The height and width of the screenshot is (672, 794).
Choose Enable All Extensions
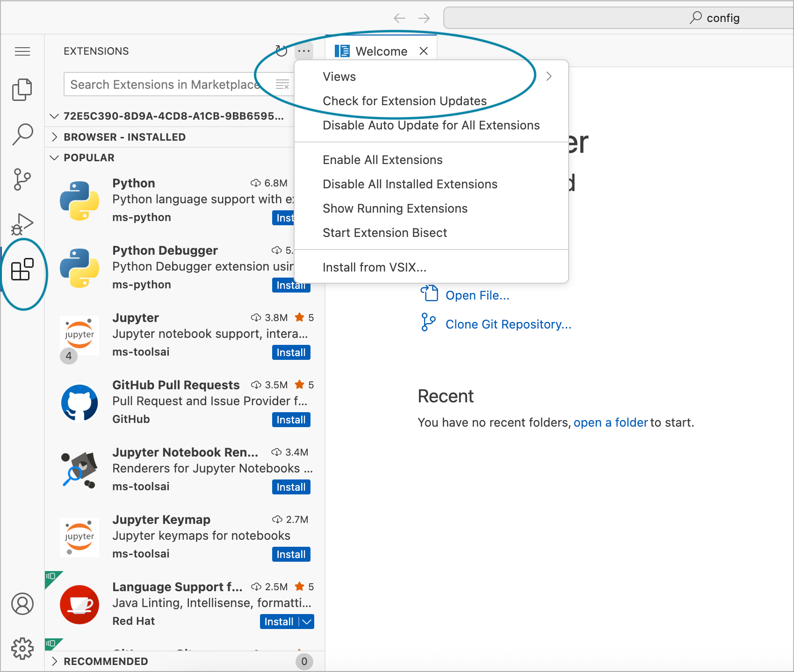[431, 160]
